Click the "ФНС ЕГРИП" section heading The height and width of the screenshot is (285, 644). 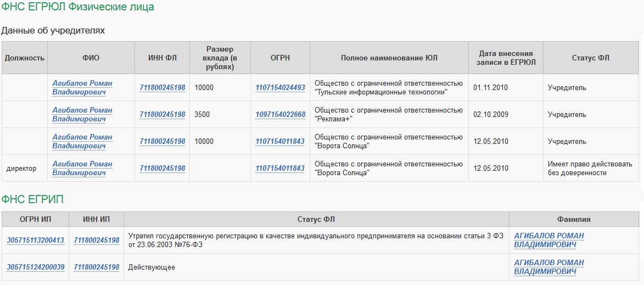point(32,199)
